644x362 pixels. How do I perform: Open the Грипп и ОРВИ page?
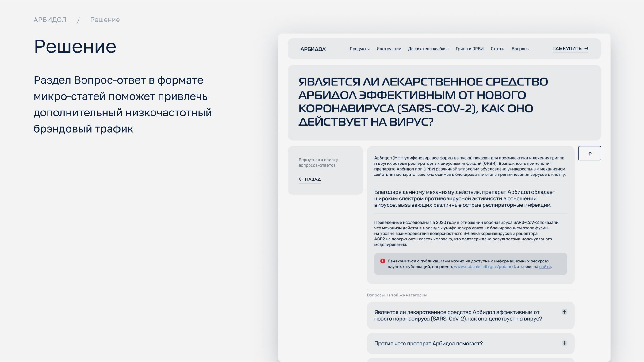pyautogui.click(x=469, y=49)
